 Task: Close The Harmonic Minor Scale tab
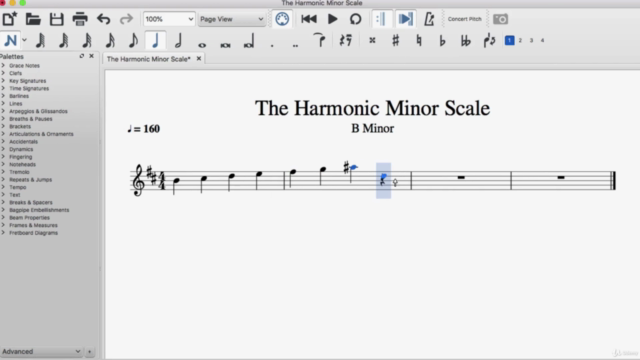pyautogui.click(x=199, y=58)
